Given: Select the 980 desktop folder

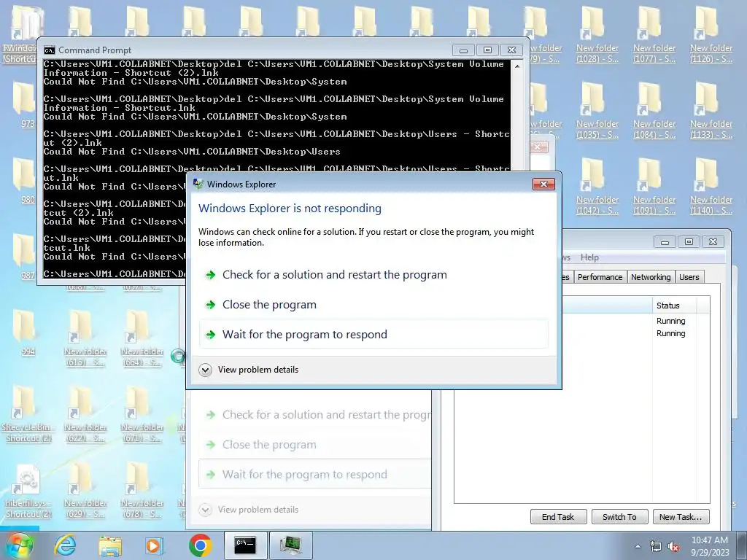Looking at the screenshot, I should [x=24, y=182].
